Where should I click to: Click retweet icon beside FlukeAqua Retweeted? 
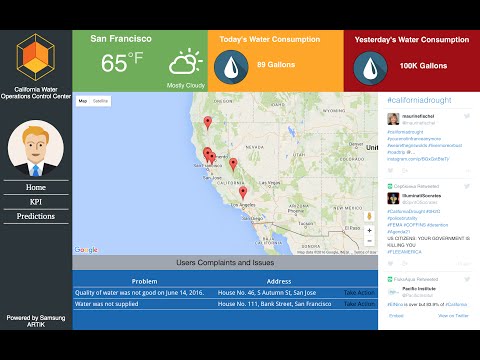[390, 279]
